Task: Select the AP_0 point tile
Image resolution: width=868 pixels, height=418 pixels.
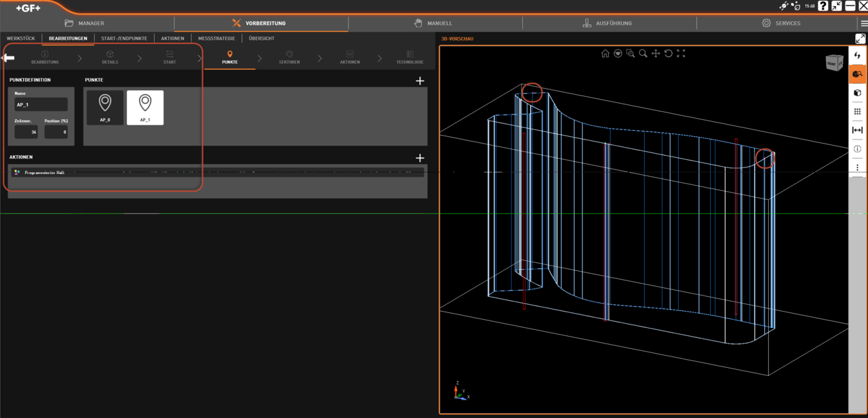Action: pos(105,108)
